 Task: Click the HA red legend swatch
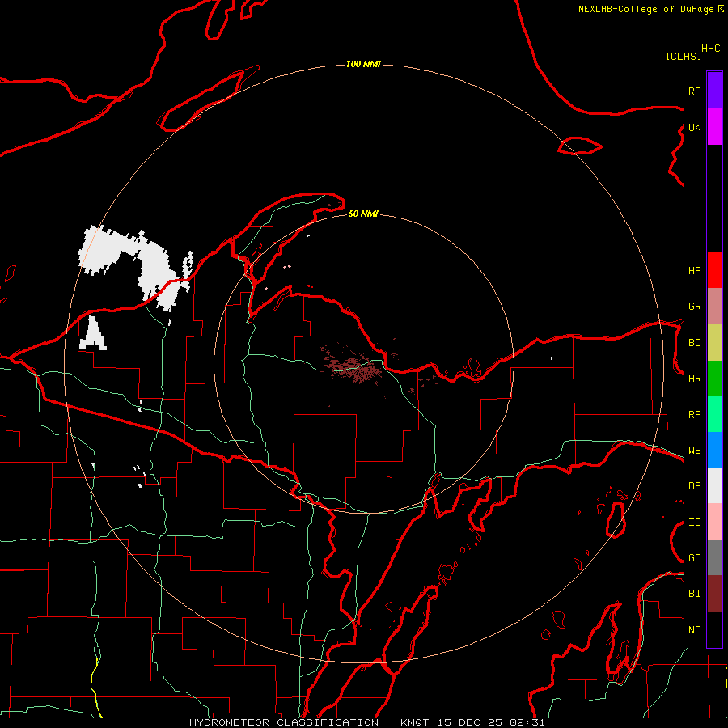714,270
